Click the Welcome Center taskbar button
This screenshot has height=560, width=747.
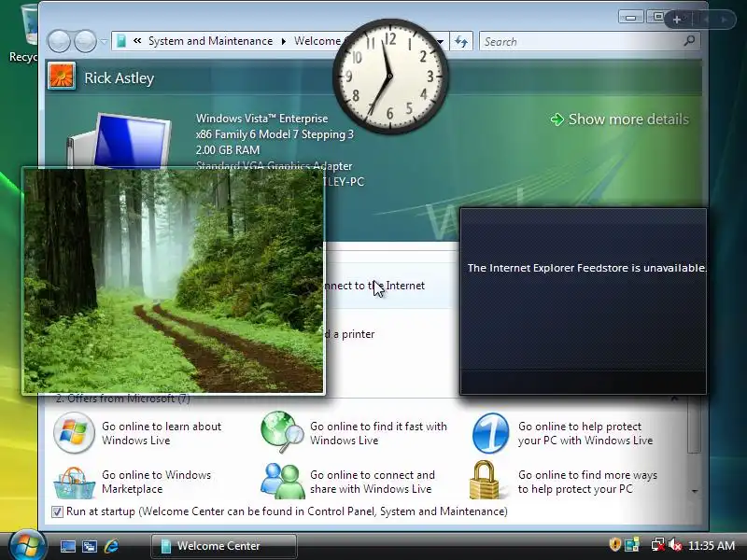[x=224, y=546]
